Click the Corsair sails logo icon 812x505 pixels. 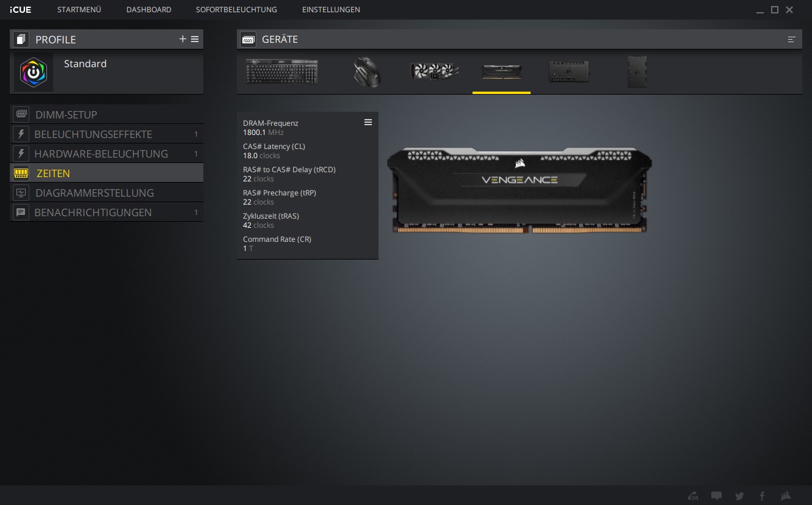(786, 496)
